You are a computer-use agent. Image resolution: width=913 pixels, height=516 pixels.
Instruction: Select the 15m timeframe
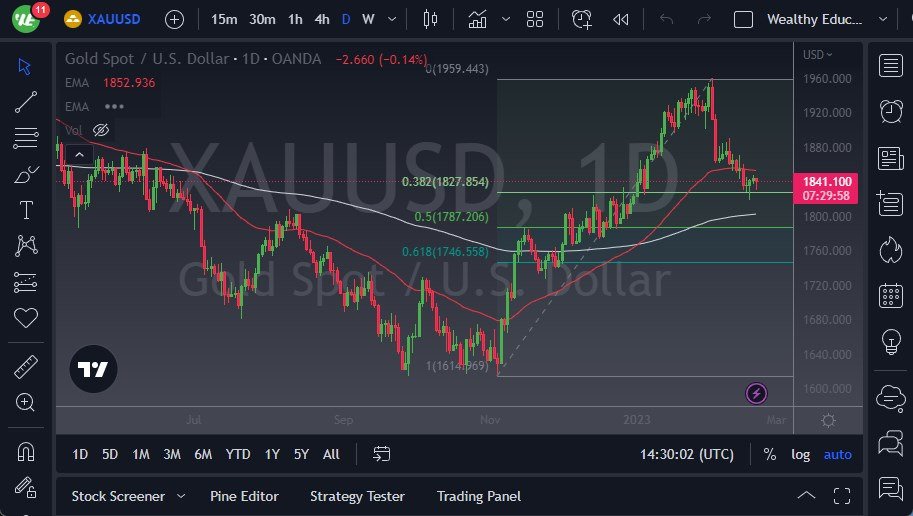(224, 19)
